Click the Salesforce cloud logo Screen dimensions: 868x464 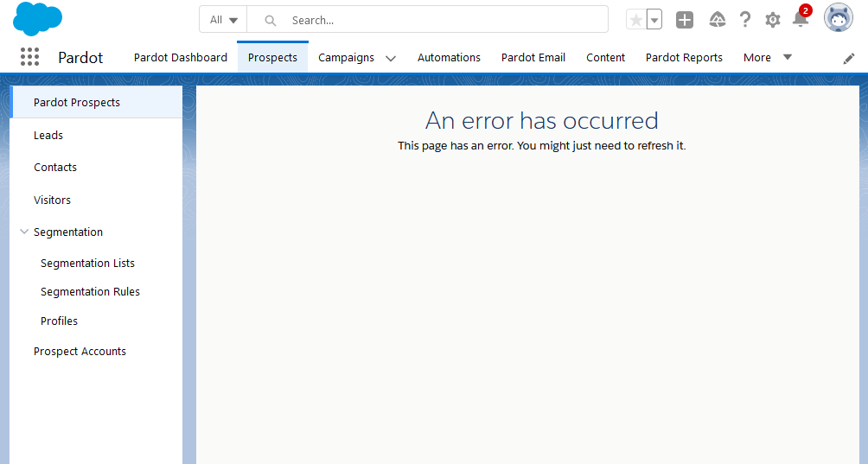[37, 18]
